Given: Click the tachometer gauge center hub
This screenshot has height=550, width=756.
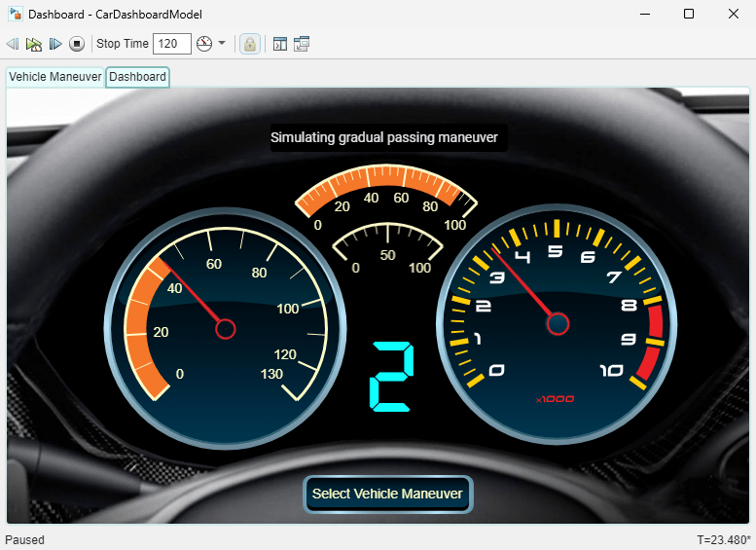Looking at the screenshot, I should click(558, 324).
